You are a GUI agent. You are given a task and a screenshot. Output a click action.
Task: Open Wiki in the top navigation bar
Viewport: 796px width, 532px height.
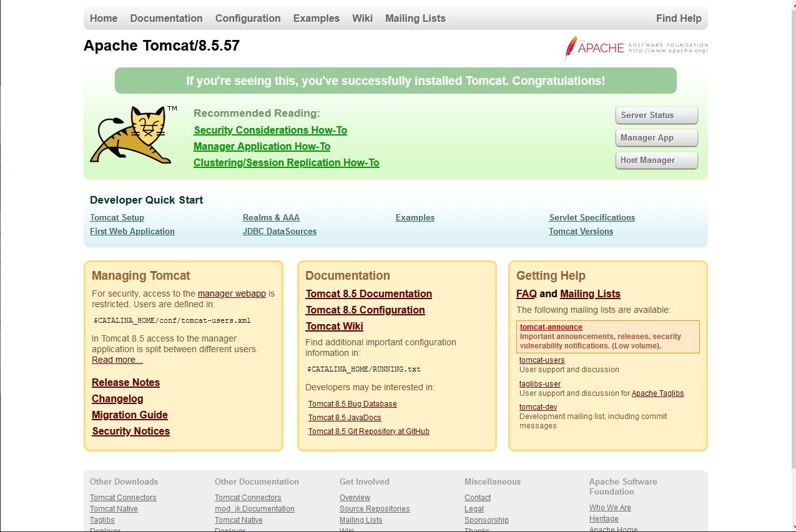tap(362, 18)
